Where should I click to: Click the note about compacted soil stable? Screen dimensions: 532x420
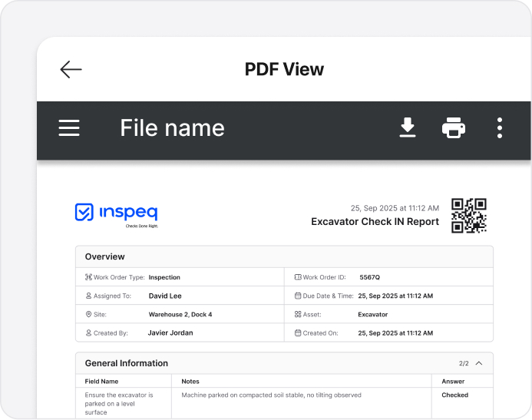pyautogui.click(x=271, y=395)
